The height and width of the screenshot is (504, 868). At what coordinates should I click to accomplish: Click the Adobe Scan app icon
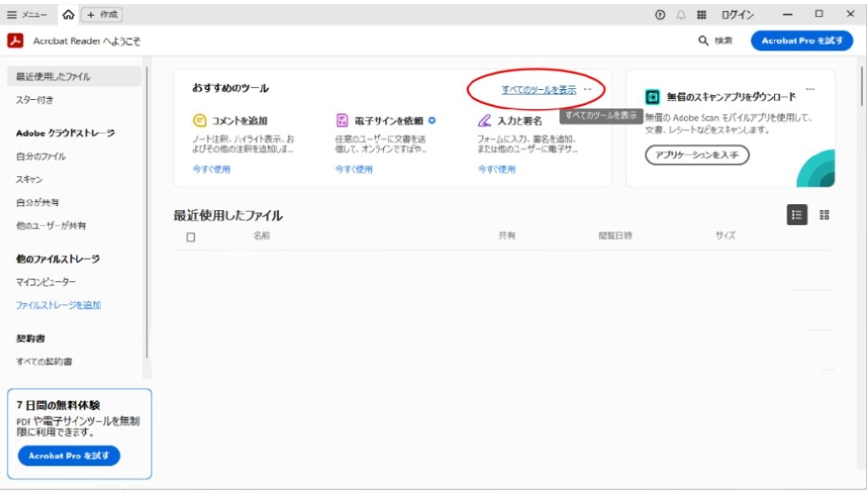[653, 97]
